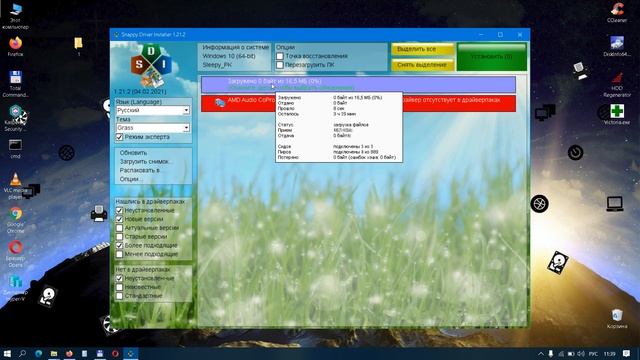Click the Snappy Driver Installer taskbar button
Image resolution: width=640 pixels, height=360 pixels.
click(x=131, y=353)
